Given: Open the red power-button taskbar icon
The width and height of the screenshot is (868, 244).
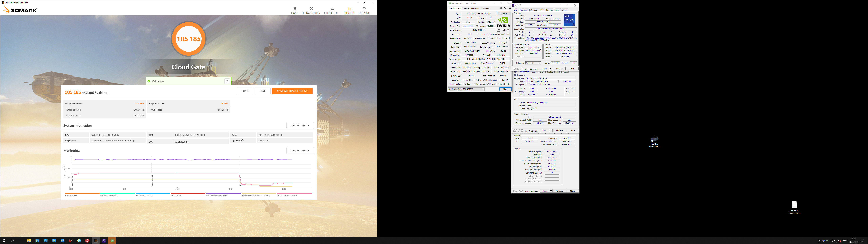Looking at the screenshot, I should click(x=87, y=241).
